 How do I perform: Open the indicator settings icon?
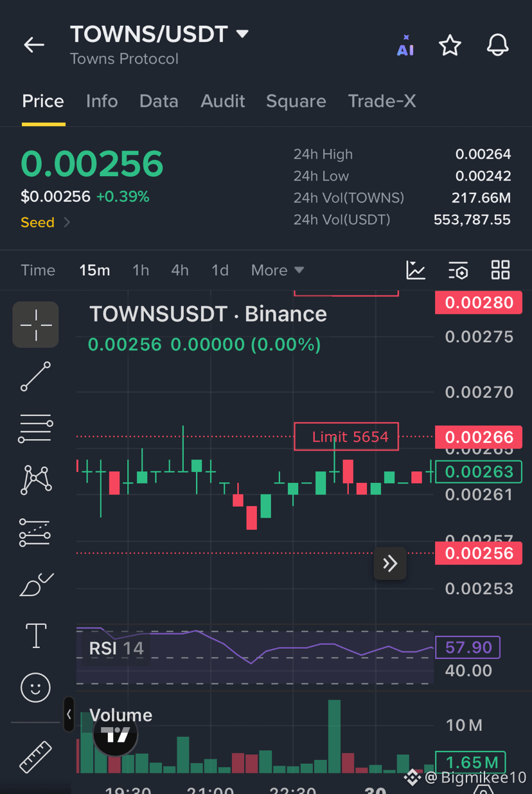(458, 270)
